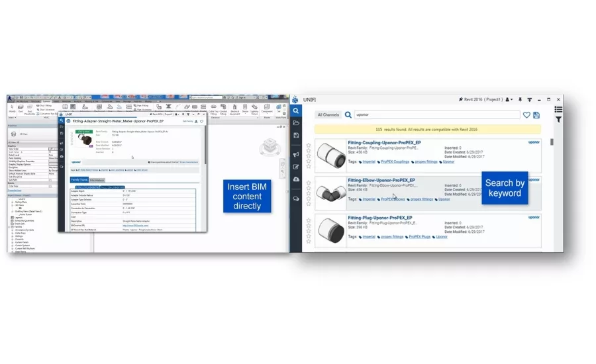Open the user account dropdown in title bar
The width and height of the screenshot is (596, 364).
tap(509, 99)
